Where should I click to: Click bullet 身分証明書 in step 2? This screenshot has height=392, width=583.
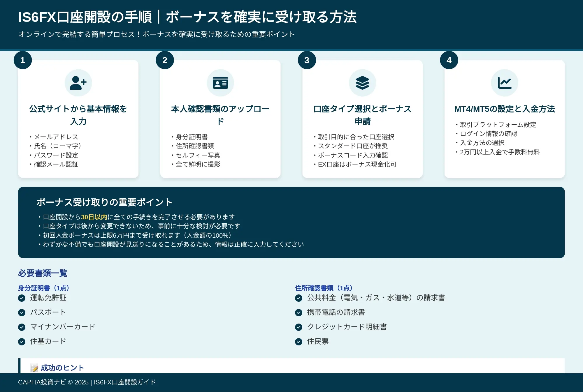click(189, 137)
